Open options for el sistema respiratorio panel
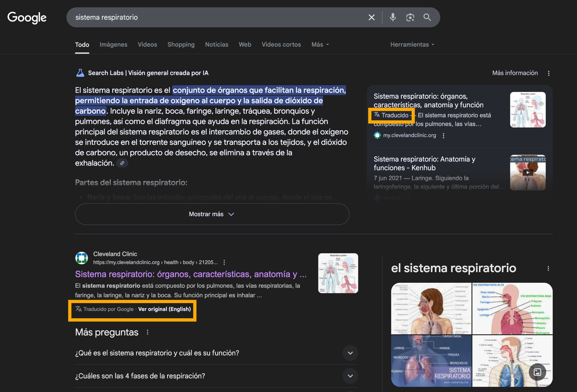 coord(548,268)
